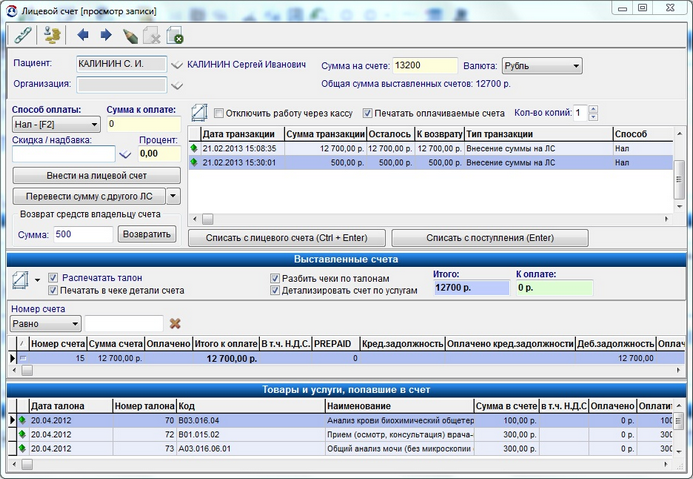693x479 pixels.
Task: Toggle 'Печатать в чеке детали счета' checkbox
Action: point(53,290)
